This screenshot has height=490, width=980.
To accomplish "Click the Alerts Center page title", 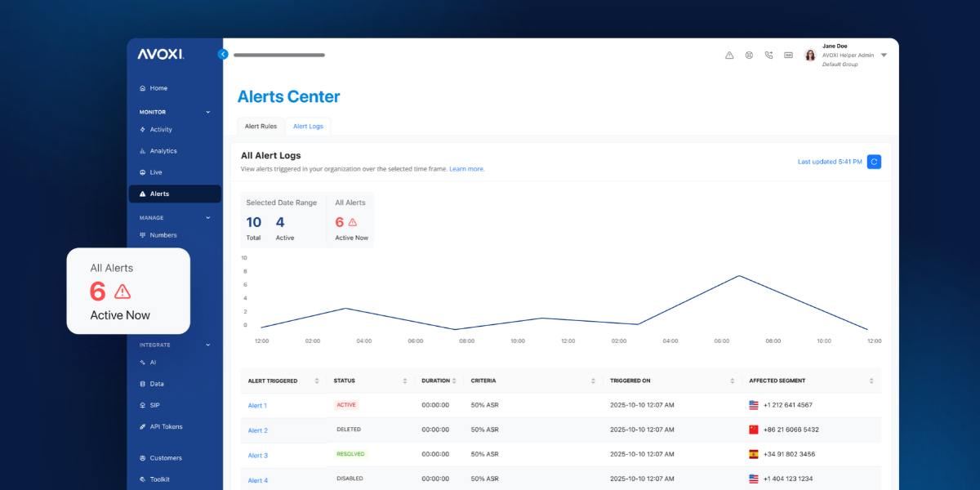I will (x=288, y=96).
